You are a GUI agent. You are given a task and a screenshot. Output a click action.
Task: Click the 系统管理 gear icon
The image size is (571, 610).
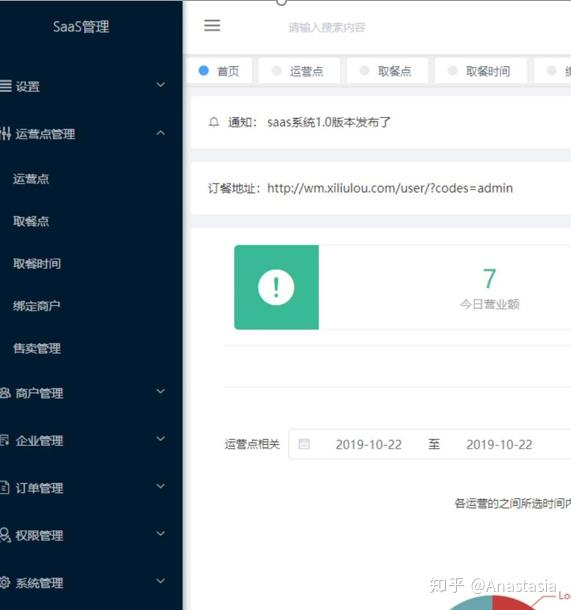[5, 582]
